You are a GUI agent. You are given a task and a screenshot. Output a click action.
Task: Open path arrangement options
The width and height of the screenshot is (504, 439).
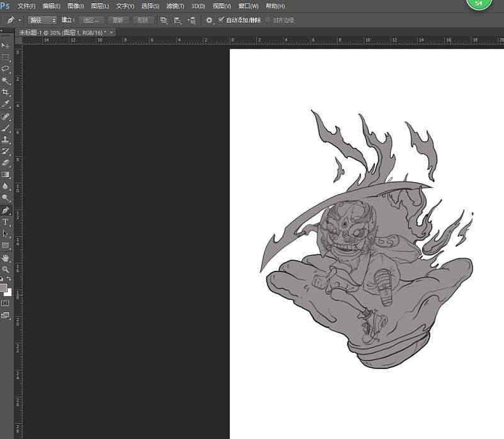click(x=192, y=20)
